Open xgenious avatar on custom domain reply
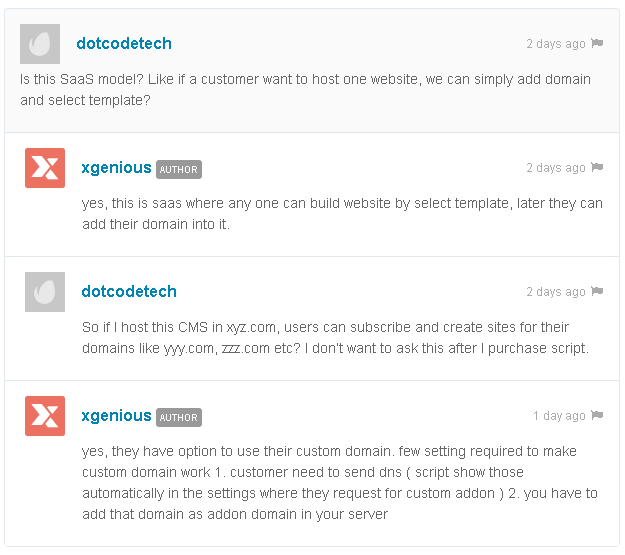625x555 pixels. pos(45,416)
